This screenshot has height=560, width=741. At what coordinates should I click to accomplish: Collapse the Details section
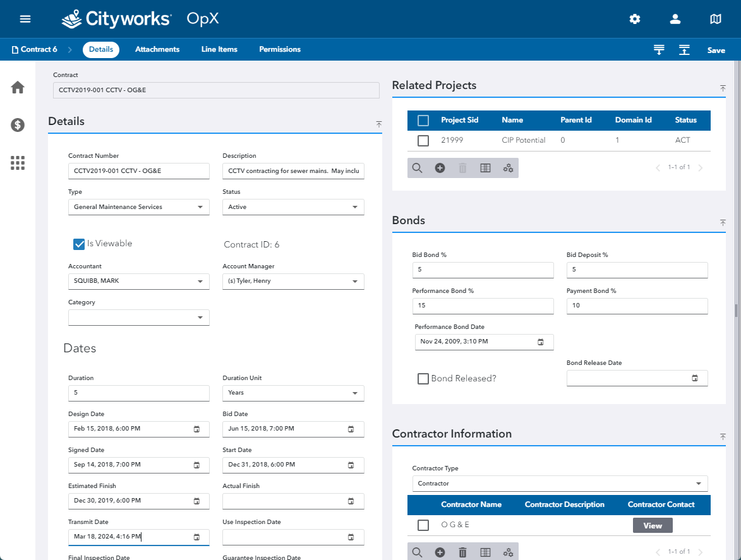click(378, 124)
